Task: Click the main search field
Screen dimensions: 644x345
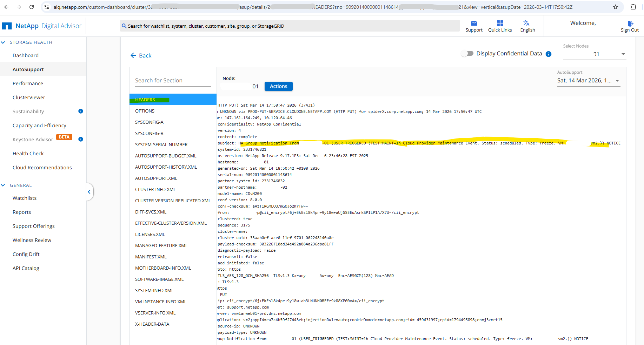Action: coord(290,26)
